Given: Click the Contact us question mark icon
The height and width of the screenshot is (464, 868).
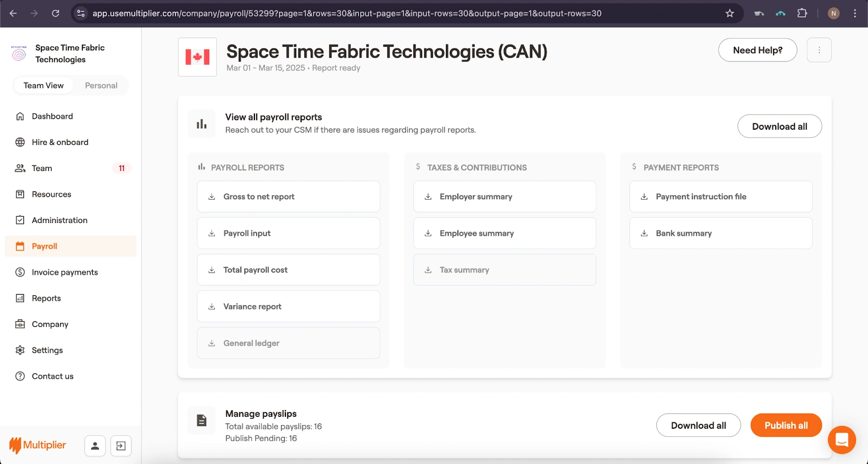Looking at the screenshot, I should (x=20, y=377).
